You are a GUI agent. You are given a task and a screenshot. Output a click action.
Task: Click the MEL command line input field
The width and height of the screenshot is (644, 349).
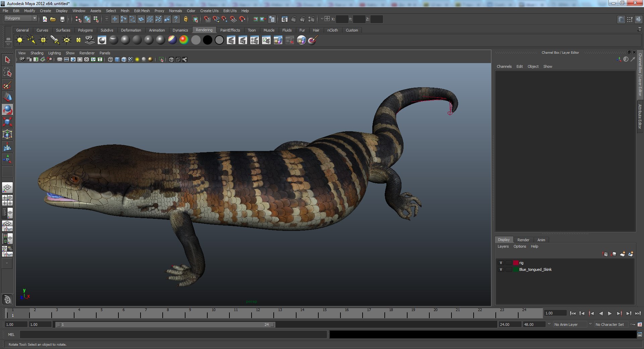click(173, 335)
